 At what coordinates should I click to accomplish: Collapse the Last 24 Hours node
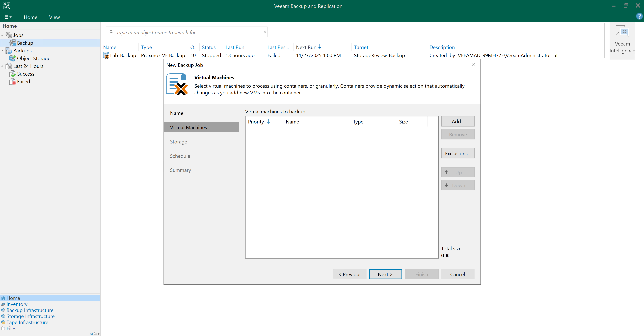tap(2, 66)
